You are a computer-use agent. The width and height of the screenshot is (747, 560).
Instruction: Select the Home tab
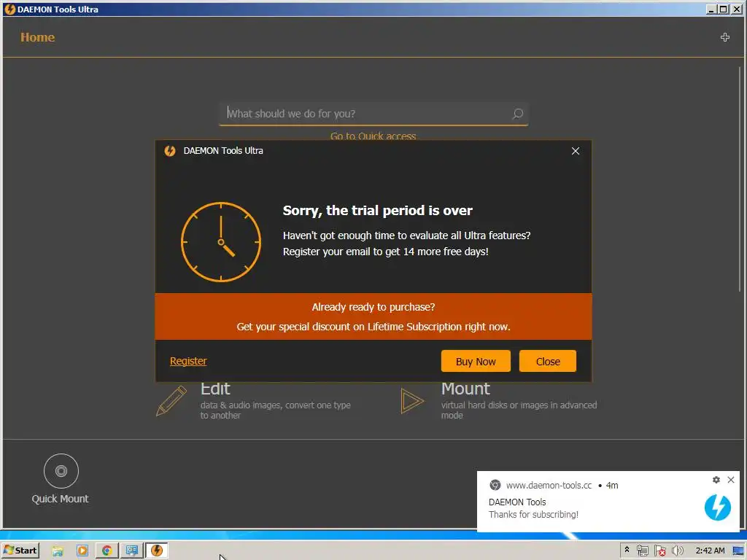coord(38,37)
